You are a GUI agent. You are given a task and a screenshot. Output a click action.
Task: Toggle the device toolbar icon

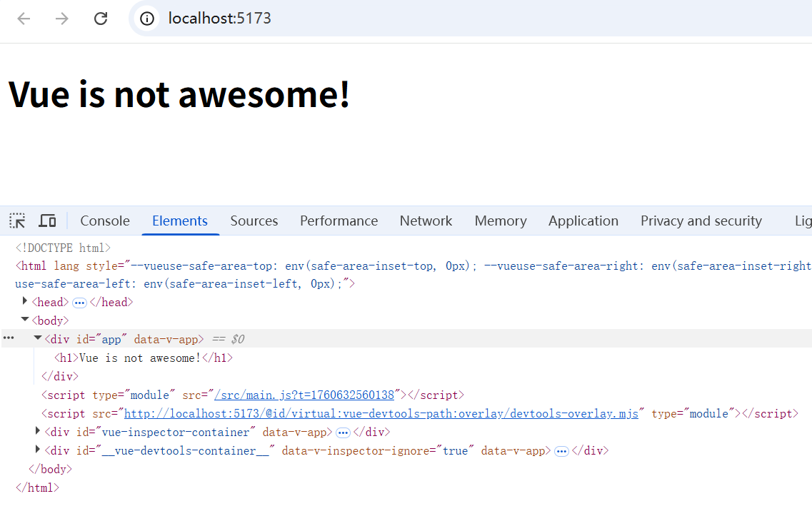click(x=48, y=221)
